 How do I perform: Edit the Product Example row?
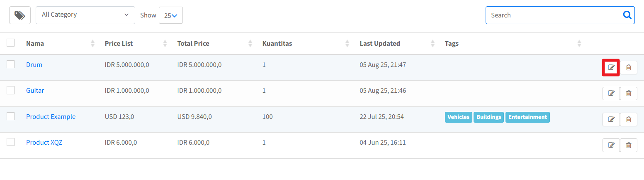[611, 119]
